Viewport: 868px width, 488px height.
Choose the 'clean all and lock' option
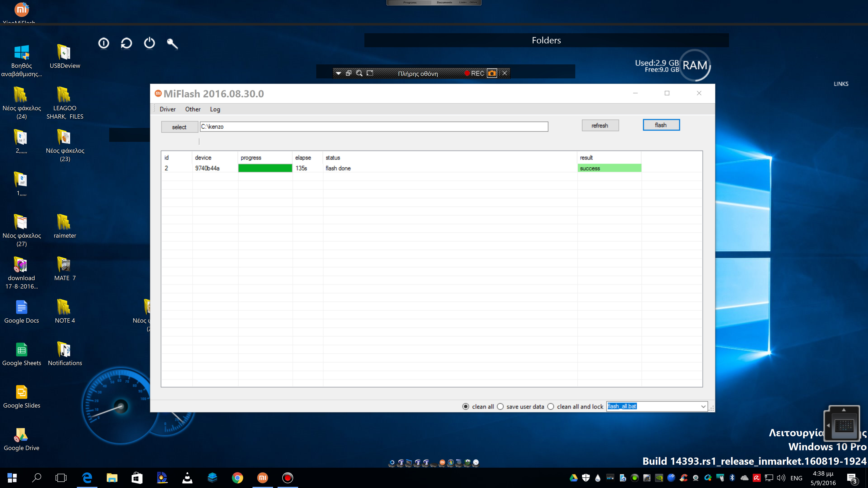(551, 406)
